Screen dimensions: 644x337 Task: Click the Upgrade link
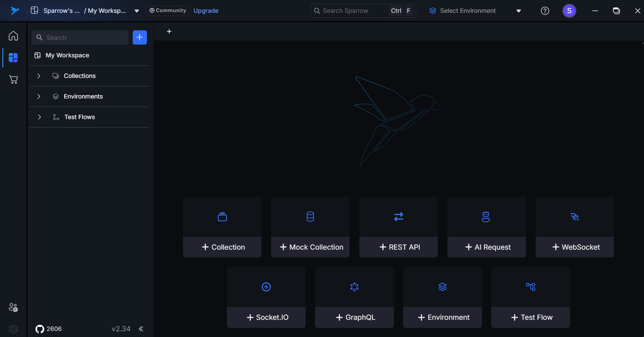(206, 11)
